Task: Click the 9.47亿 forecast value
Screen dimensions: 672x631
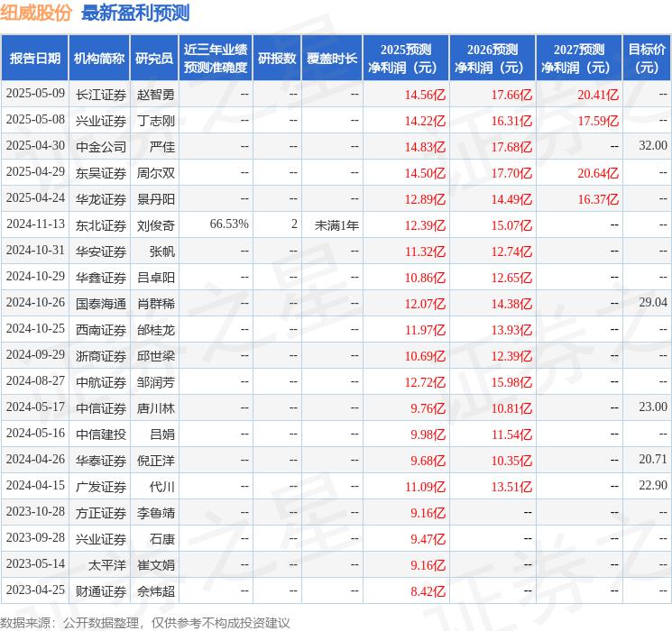Action: click(x=428, y=539)
